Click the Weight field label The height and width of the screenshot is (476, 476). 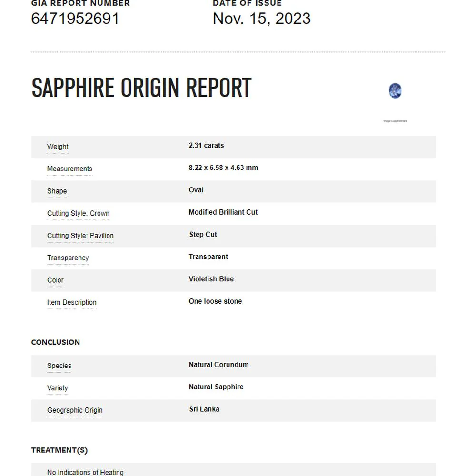58,147
